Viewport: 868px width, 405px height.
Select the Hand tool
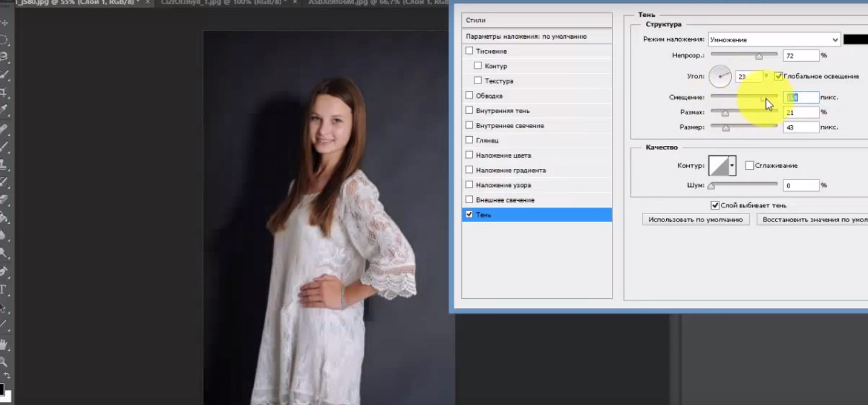point(3,344)
